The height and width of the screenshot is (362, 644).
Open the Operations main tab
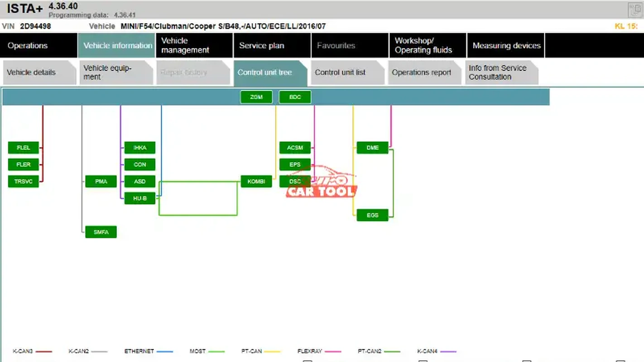point(38,45)
